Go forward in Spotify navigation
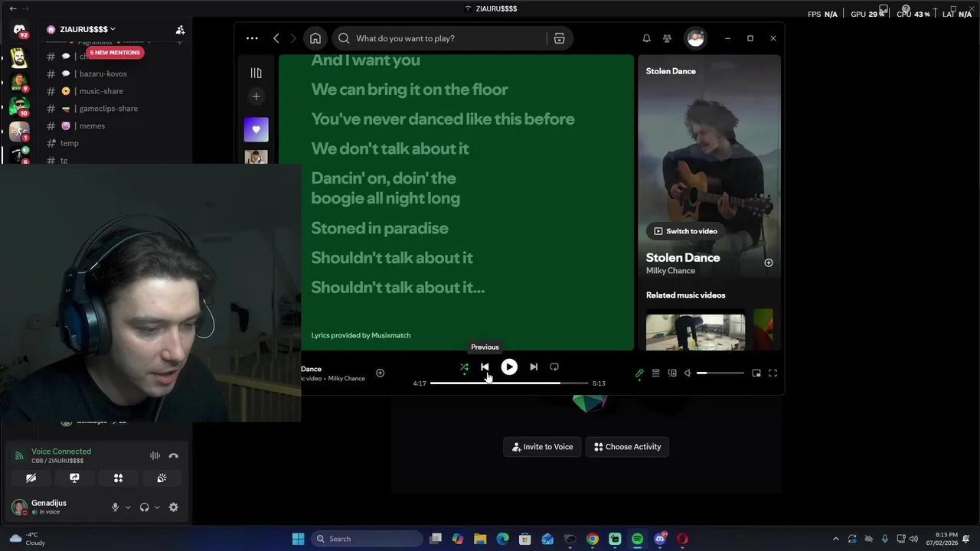Viewport: 980px width, 551px height. [x=292, y=38]
